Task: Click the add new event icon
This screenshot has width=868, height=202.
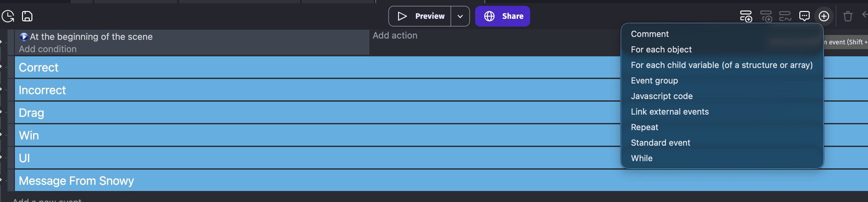Action: point(746,16)
